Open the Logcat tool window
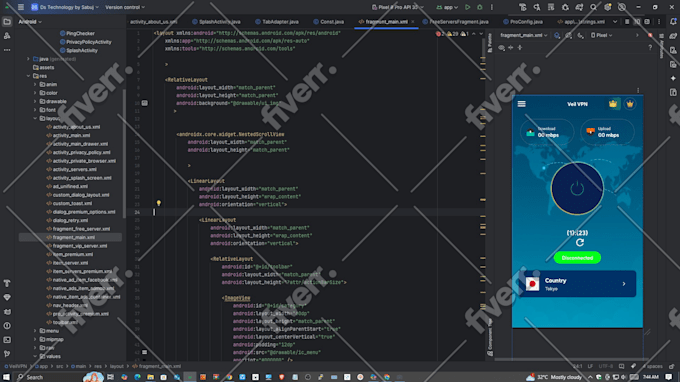680x382 pixels. [x=7, y=312]
